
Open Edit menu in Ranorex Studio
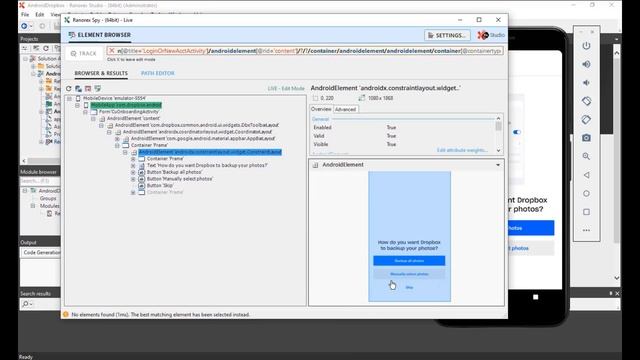point(40,14)
